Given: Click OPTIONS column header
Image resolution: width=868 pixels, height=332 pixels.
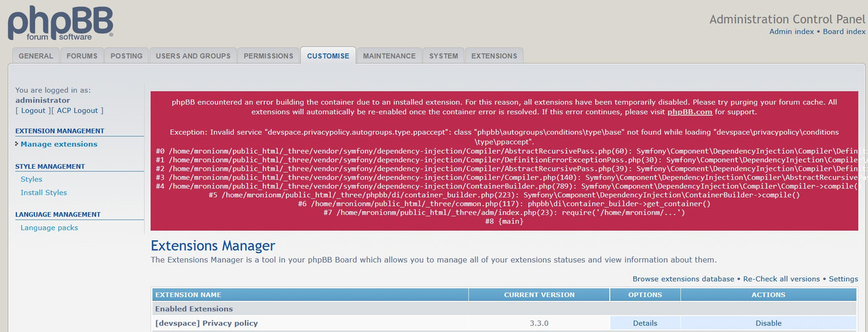Looking at the screenshot, I should pos(645,295).
